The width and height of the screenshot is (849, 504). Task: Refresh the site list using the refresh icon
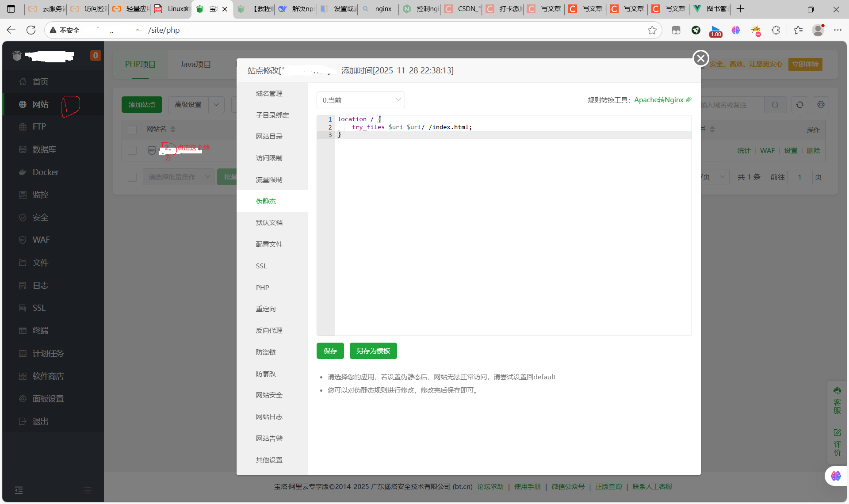tap(799, 105)
